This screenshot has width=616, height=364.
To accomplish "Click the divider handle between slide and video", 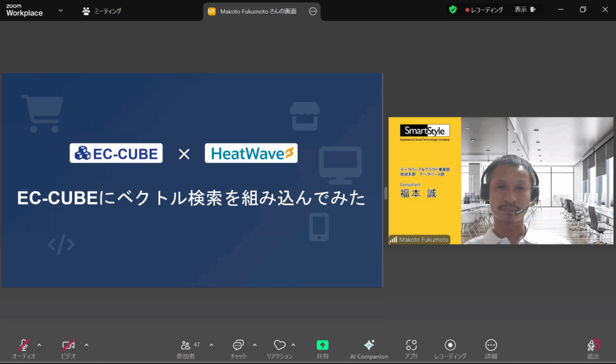I will 386,193.
